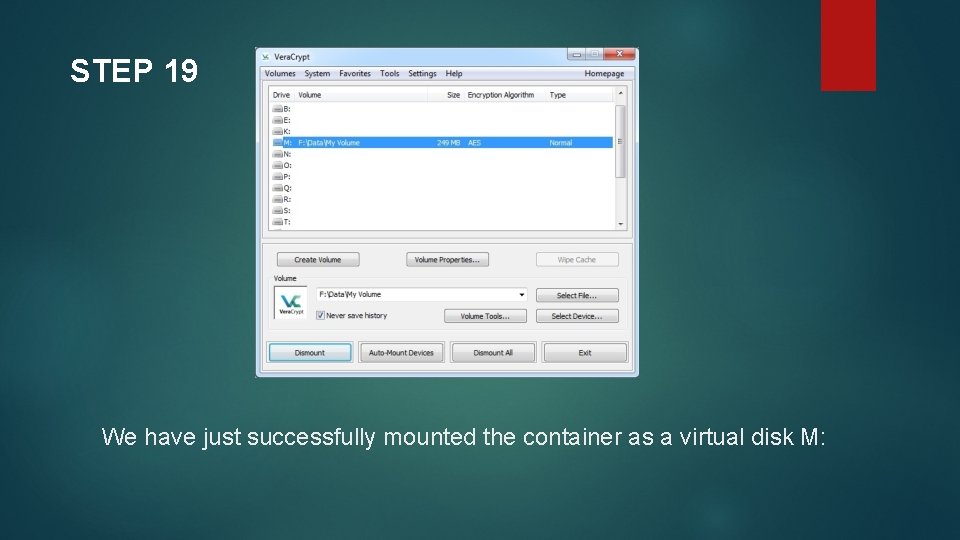Click the drive list scroll-down arrow
This screenshot has height=540, width=960.
620,224
